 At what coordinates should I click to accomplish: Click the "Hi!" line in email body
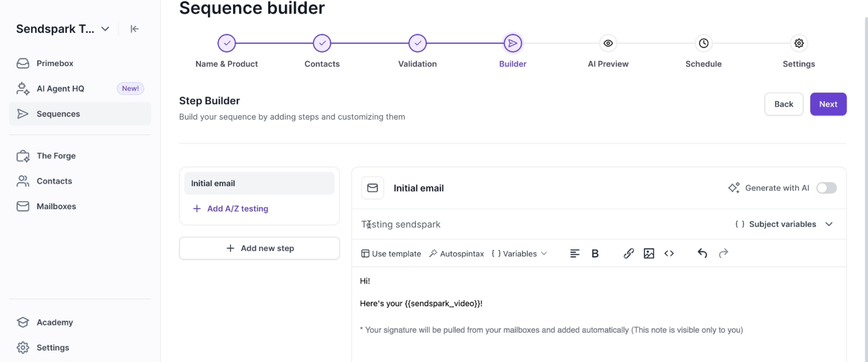coord(365,281)
